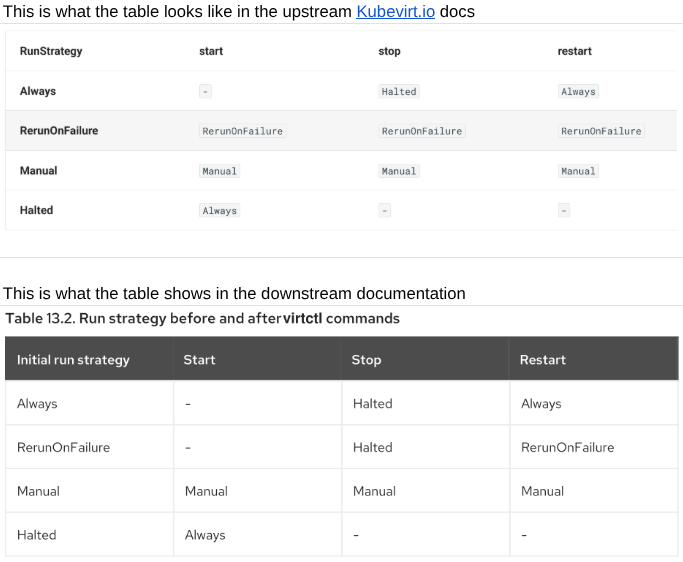Click Halted in downstream RerunOnFailure row

[373, 447]
